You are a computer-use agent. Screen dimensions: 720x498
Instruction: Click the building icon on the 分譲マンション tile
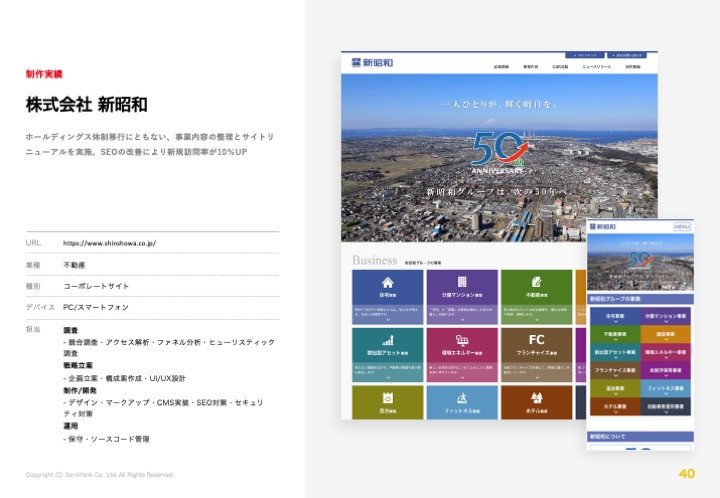[x=462, y=282]
